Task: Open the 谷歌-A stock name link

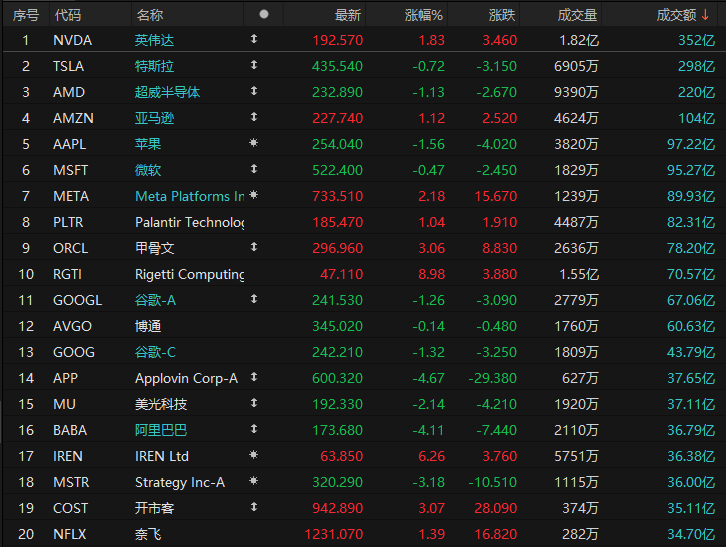Action: [x=155, y=300]
